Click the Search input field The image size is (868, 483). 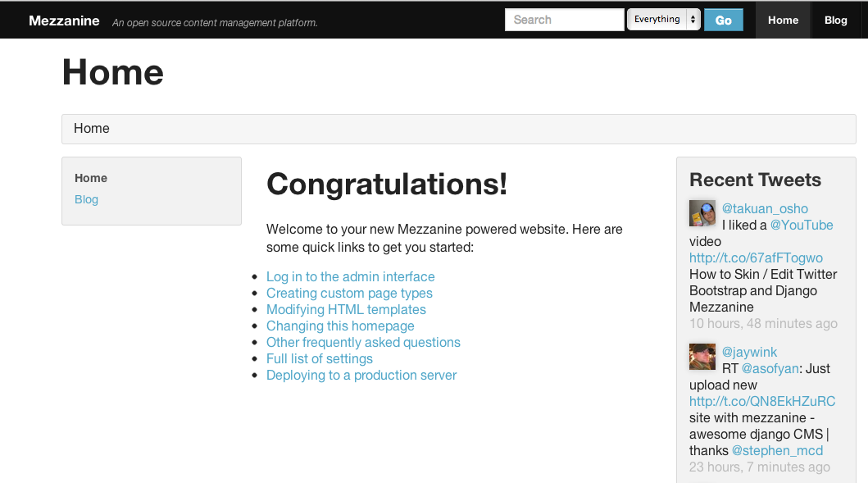[x=564, y=20]
